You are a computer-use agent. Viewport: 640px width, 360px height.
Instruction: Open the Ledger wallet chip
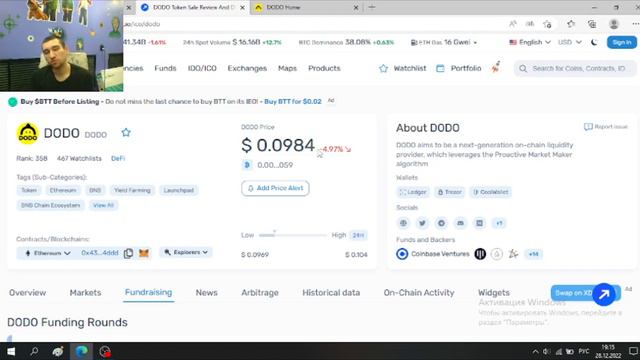[x=413, y=192]
